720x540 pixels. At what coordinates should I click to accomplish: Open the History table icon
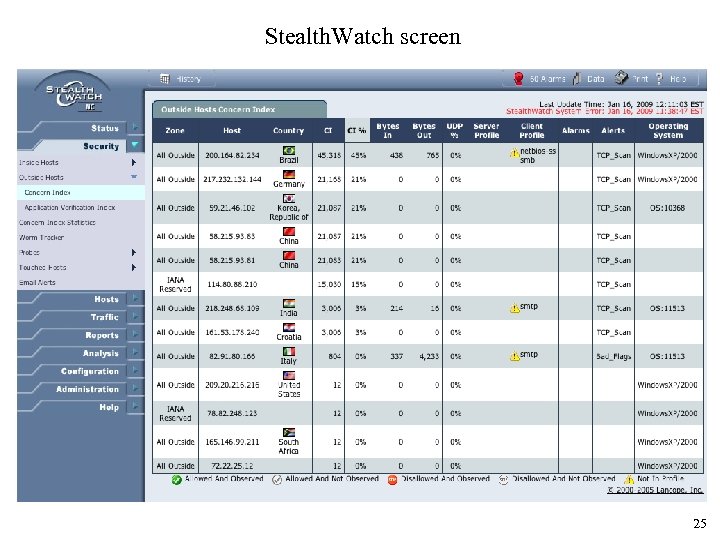coord(164,79)
